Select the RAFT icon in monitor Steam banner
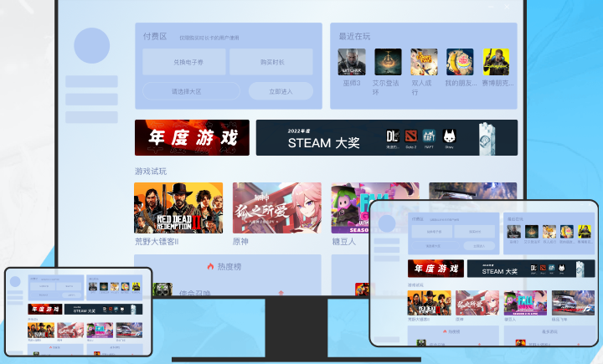 click(x=429, y=136)
